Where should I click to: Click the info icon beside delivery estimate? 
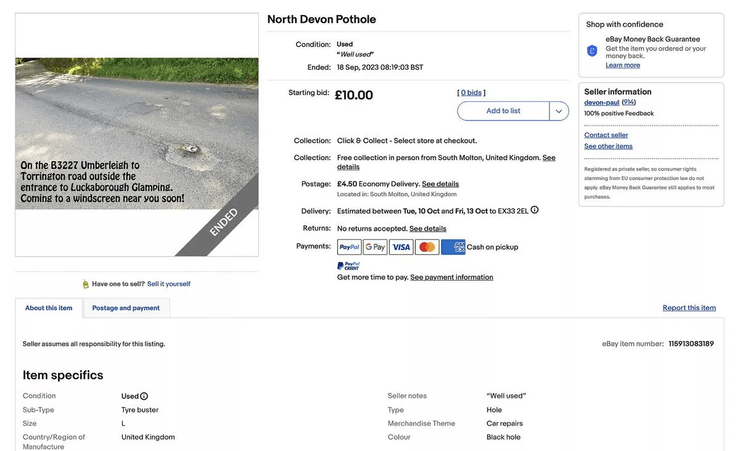(x=535, y=210)
